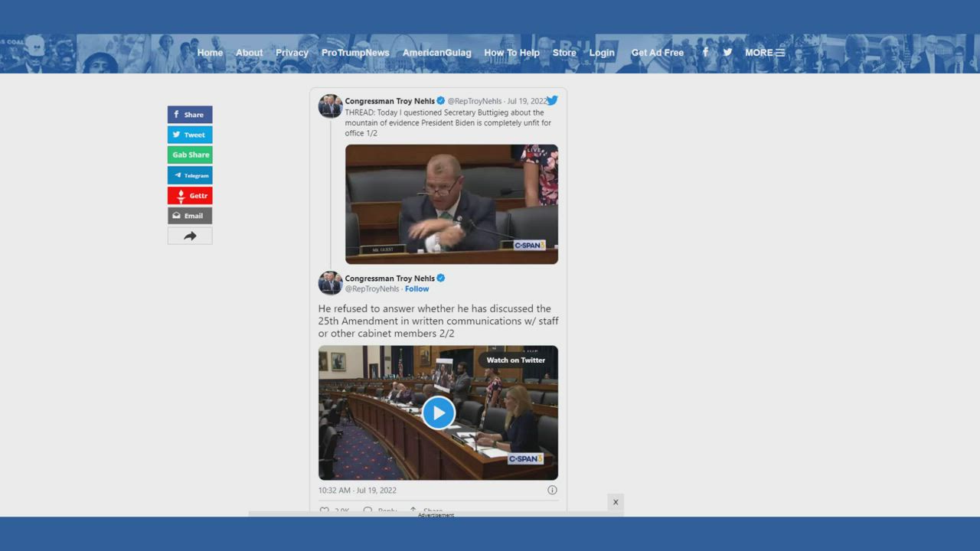Click the blue verified badge beside the second Troy Nehls name

441,279
